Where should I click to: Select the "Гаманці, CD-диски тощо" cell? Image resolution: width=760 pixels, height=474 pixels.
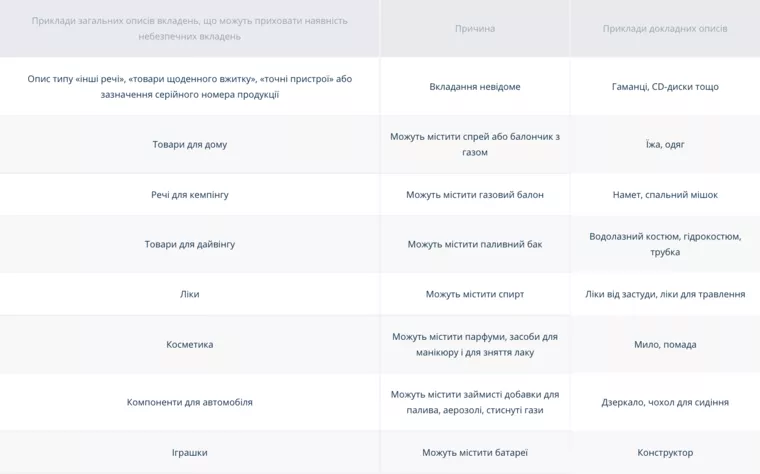pos(665,87)
